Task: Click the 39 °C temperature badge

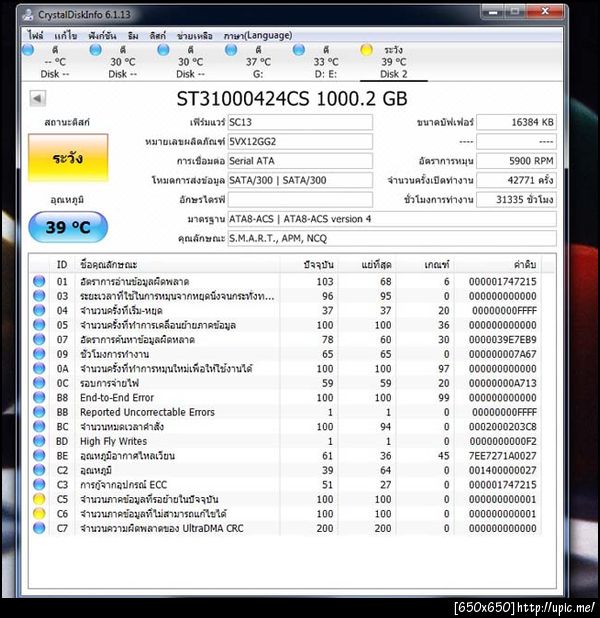Action: click(x=68, y=227)
